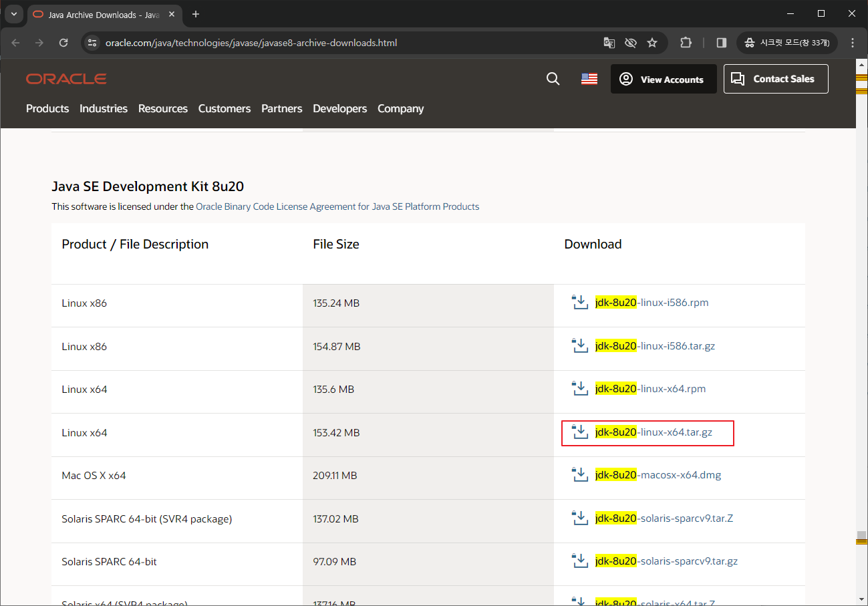Viewport: 868px width, 606px height.
Task: Click the download icon for jdk-8u20-linux-i586.rpm
Action: (x=579, y=302)
